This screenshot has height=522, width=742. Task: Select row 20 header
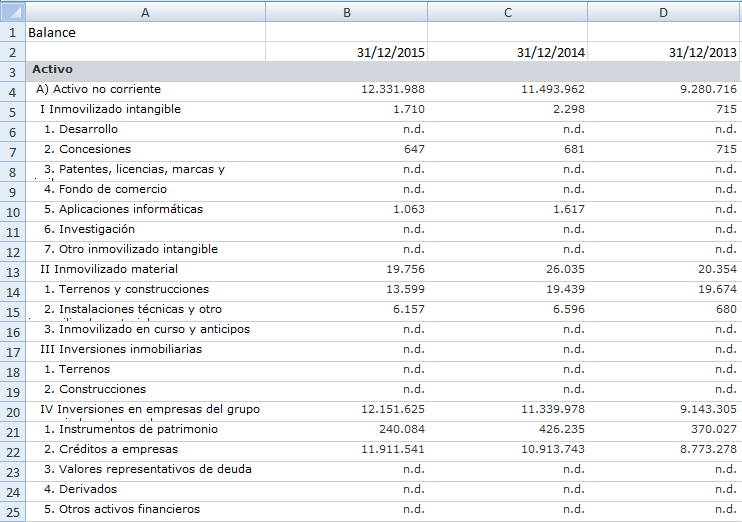[x=13, y=412]
